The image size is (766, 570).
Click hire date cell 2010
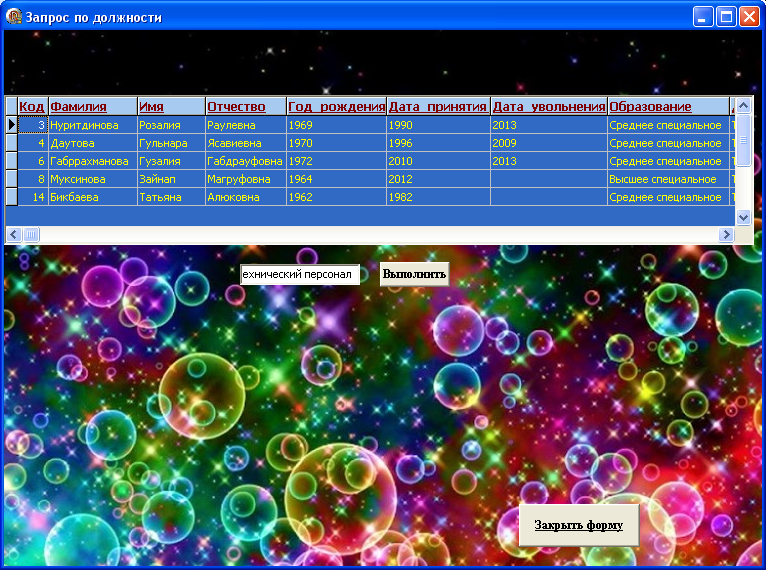click(439, 161)
